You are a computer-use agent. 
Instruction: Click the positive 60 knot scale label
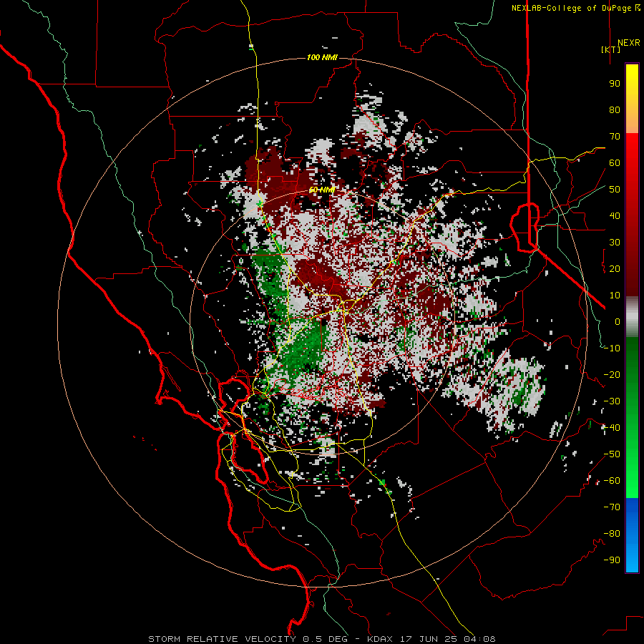(615, 162)
